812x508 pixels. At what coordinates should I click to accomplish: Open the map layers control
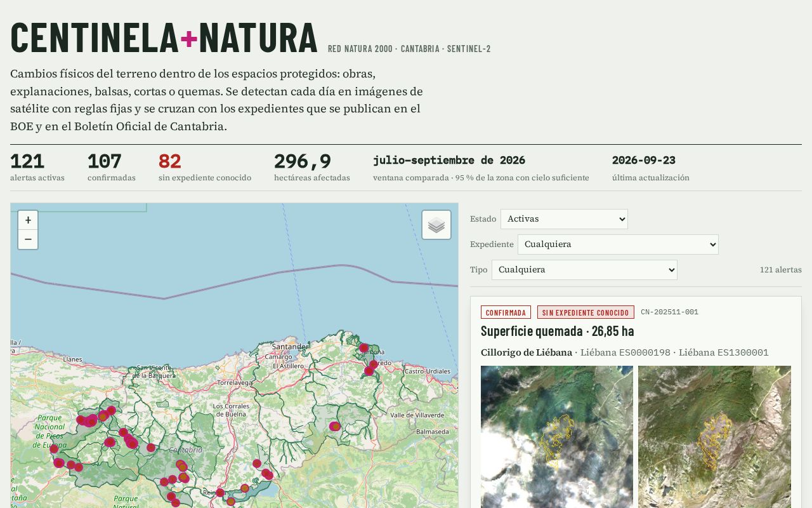click(x=436, y=225)
